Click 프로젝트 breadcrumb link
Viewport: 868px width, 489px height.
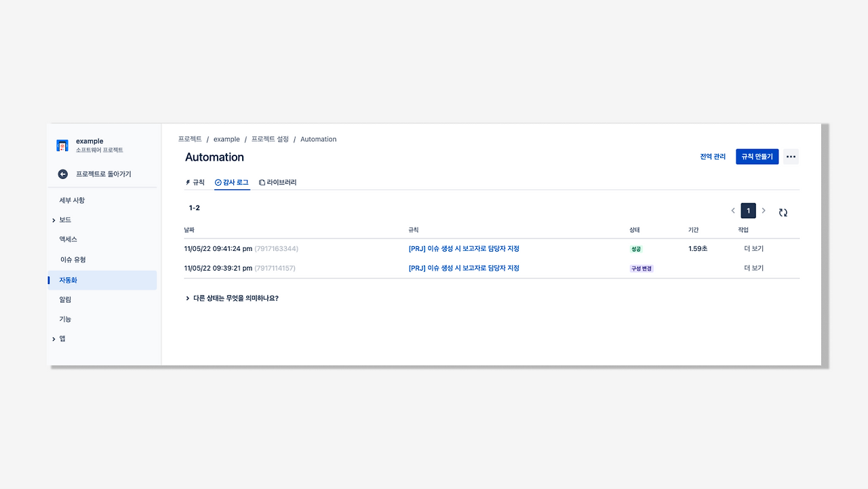click(x=190, y=139)
